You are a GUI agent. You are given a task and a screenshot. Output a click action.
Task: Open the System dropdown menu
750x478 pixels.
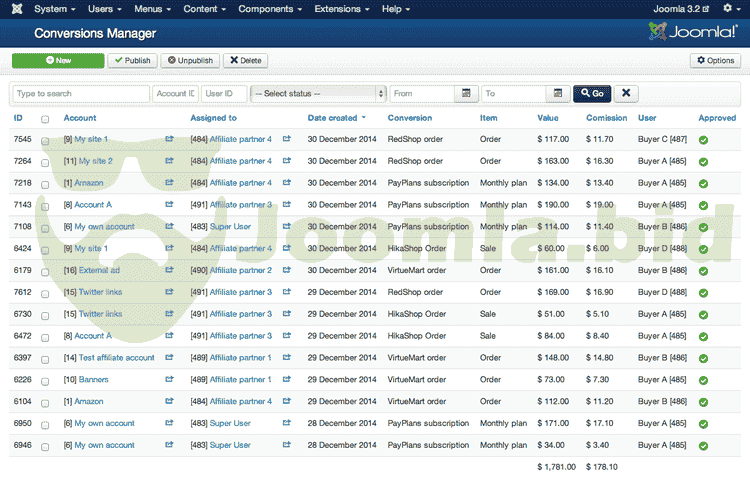pyautogui.click(x=54, y=9)
